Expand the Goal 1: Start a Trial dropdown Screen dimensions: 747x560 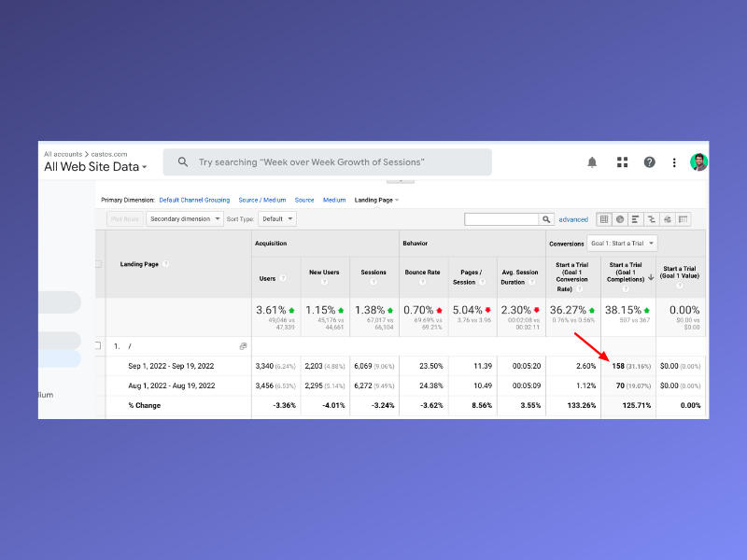pos(623,243)
